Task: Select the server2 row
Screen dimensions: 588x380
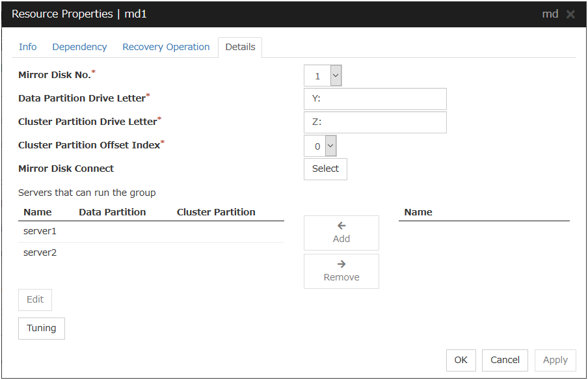Action: [x=40, y=252]
